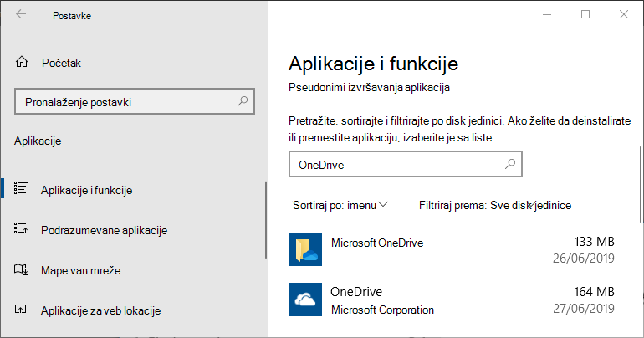Click the 164 MB size value
The height and width of the screenshot is (338, 644).
point(594,292)
